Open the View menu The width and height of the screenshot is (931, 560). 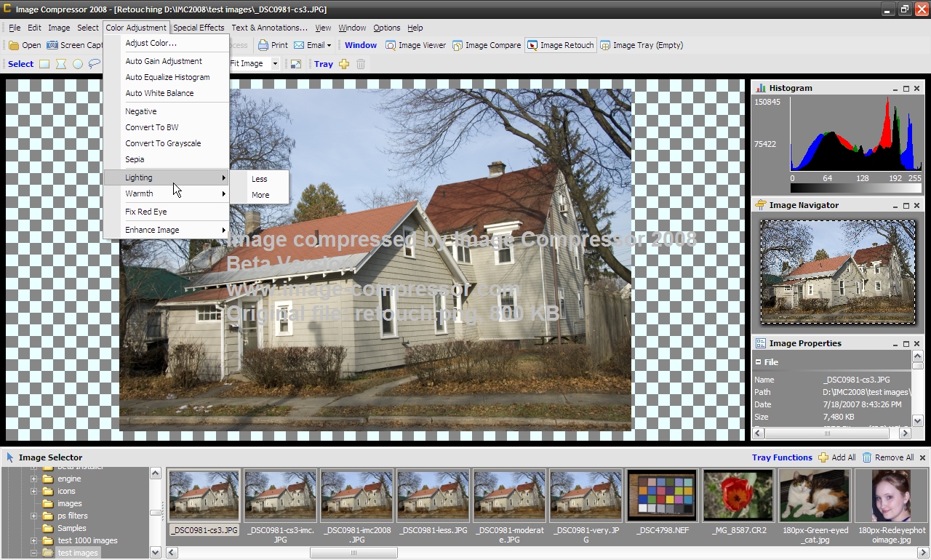pos(323,28)
